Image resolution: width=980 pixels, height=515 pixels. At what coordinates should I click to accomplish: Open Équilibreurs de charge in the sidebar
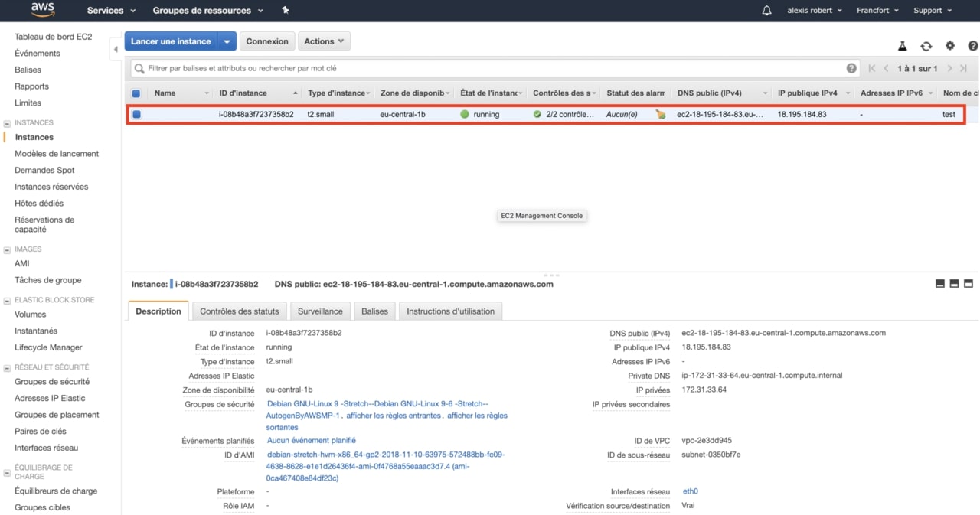pos(56,491)
